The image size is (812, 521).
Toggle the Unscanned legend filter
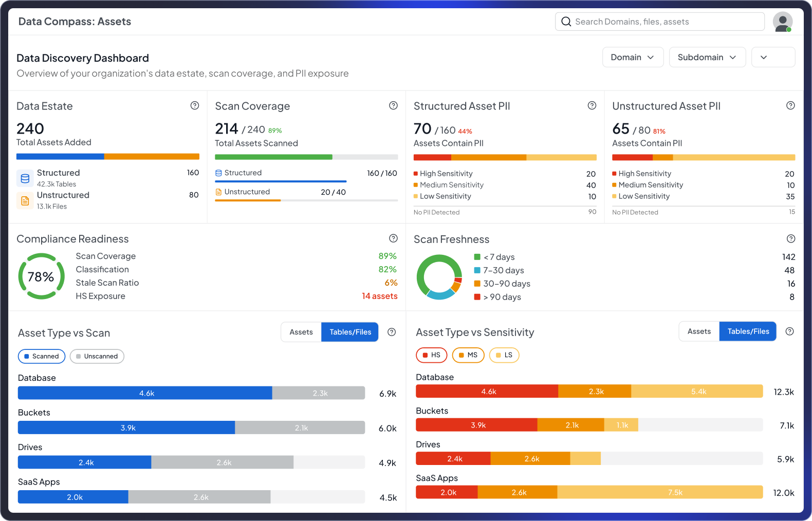pos(97,356)
